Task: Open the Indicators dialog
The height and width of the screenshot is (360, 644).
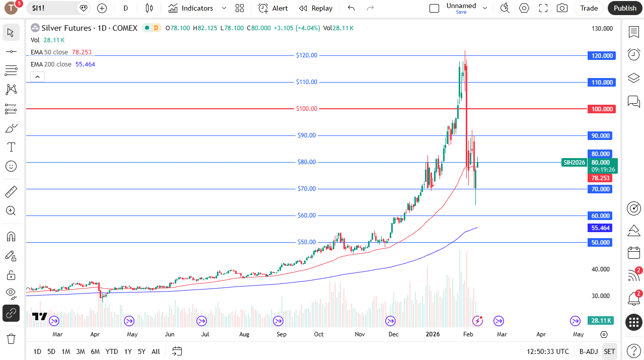Action: tap(191, 8)
